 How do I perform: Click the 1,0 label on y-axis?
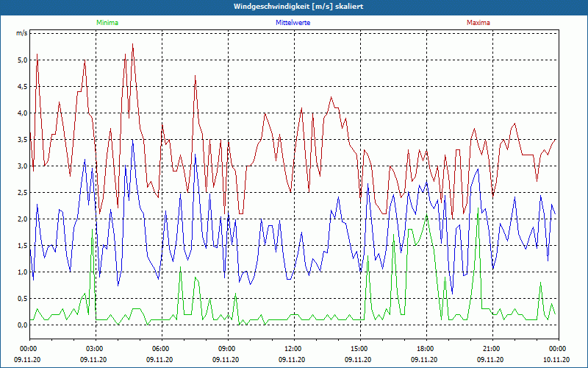22,272
